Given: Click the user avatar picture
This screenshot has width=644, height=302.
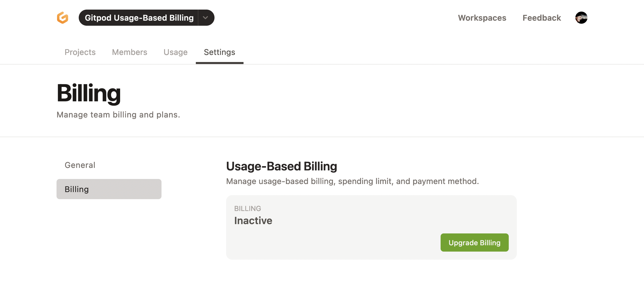Looking at the screenshot, I should (x=581, y=18).
